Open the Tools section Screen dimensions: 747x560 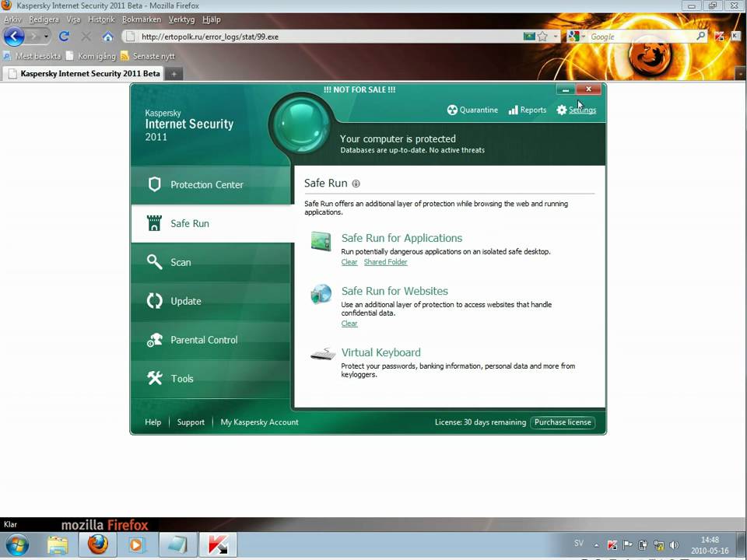[211, 379]
